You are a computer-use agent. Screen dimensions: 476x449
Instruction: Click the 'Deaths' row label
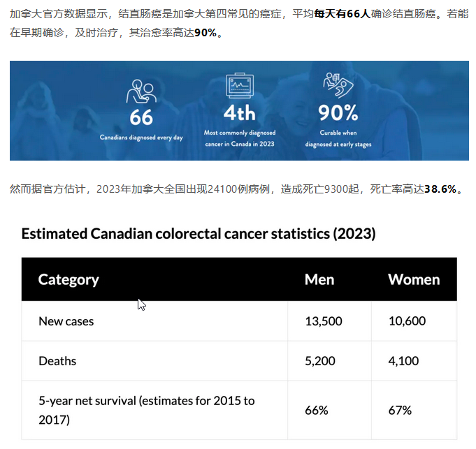point(57,361)
